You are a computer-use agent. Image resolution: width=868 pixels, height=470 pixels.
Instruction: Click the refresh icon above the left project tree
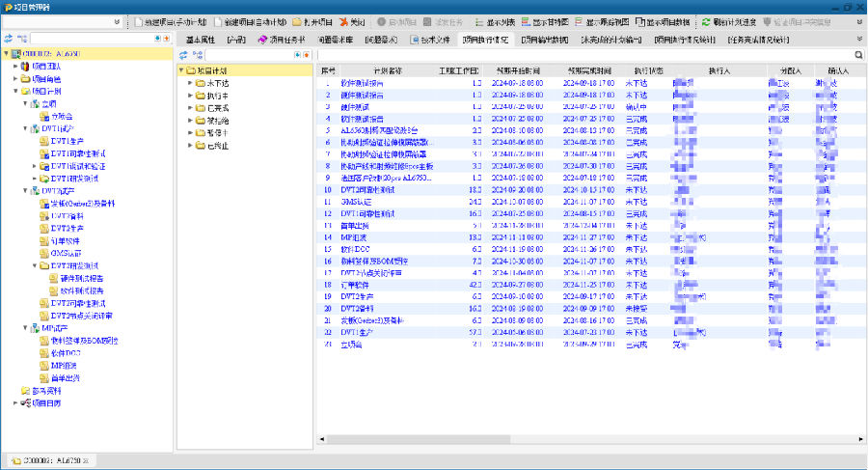point(9,39)
